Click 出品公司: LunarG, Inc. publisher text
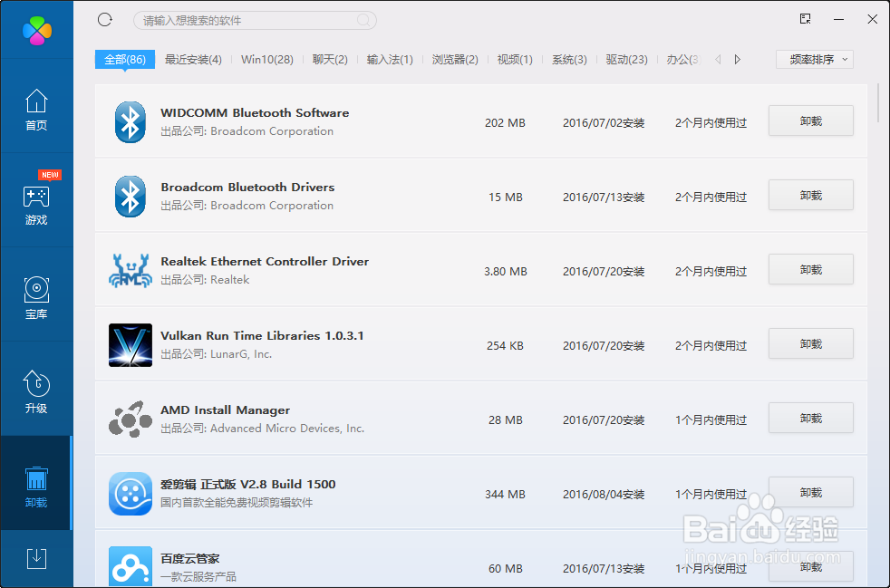 pos(217,353)
